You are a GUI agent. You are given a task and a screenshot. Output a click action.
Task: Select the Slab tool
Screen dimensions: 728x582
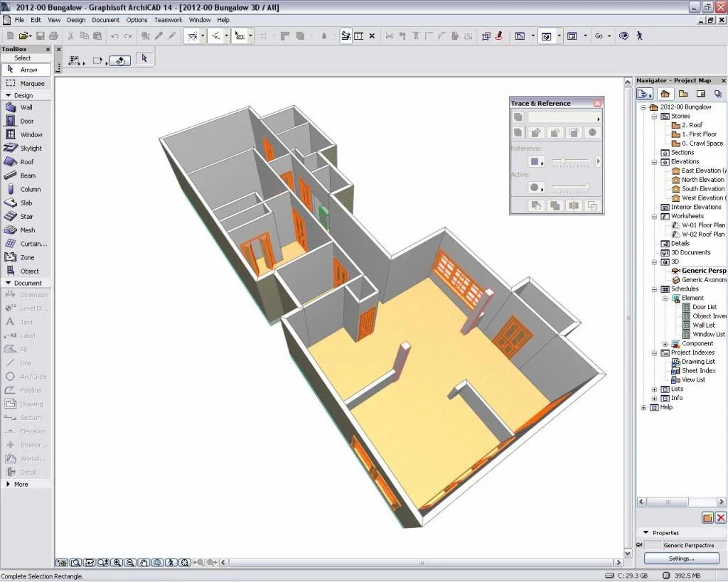(26, 203)
